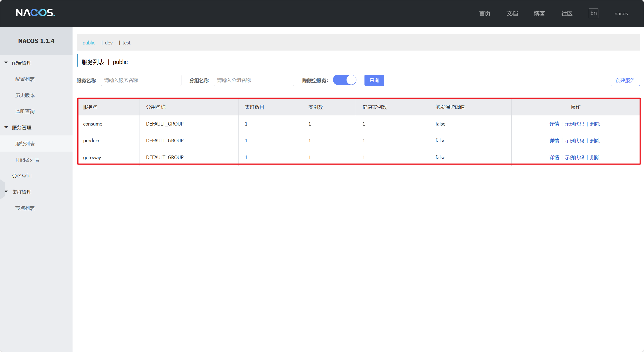Focus the 服务名称 input field
The height and width of the screenshot is (352, 644).
pos(141,80)
